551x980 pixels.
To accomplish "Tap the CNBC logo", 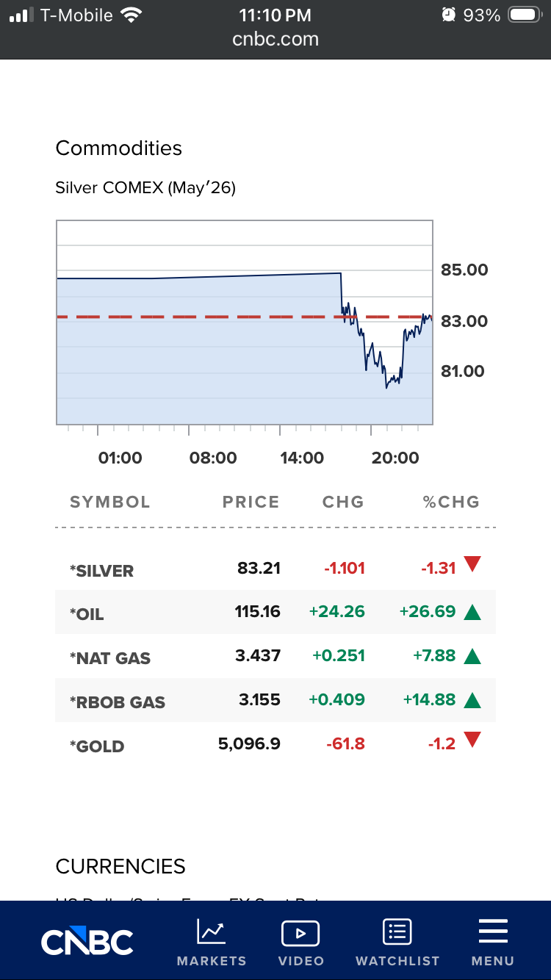I will pyautogui.click(x=87, y=942).
